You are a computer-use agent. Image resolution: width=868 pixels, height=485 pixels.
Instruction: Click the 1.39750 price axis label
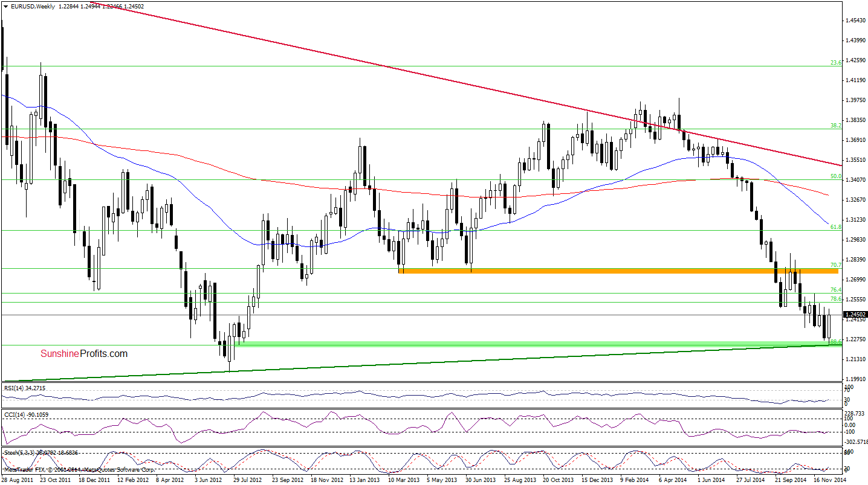click(856, 100)
